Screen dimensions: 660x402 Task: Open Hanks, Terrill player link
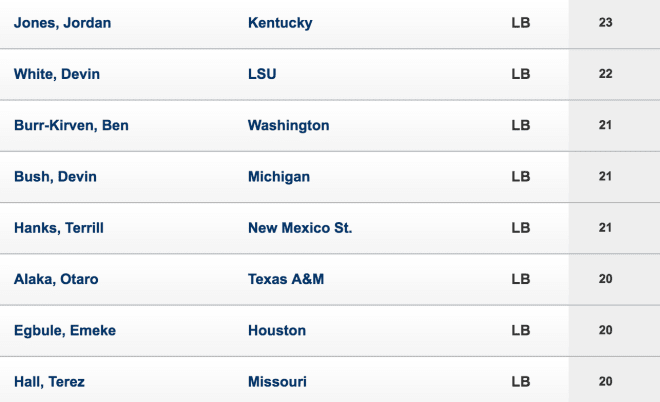pyautogui.click(x=59, y=228)
